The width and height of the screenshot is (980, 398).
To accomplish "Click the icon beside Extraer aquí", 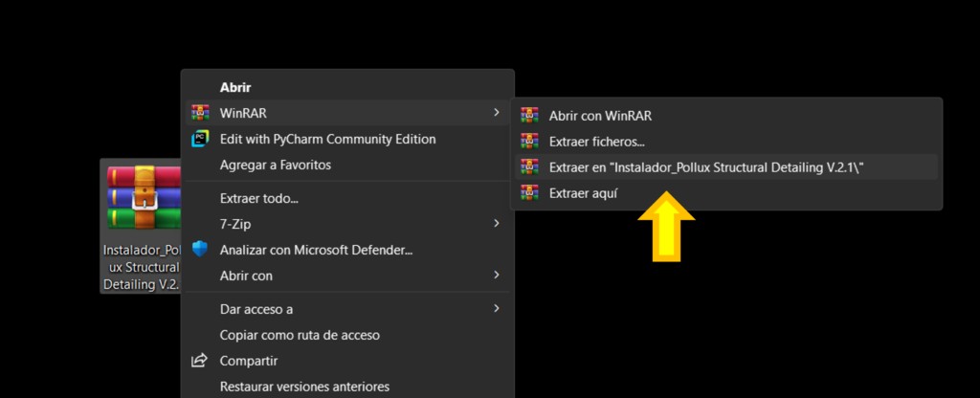I will 528,193.
